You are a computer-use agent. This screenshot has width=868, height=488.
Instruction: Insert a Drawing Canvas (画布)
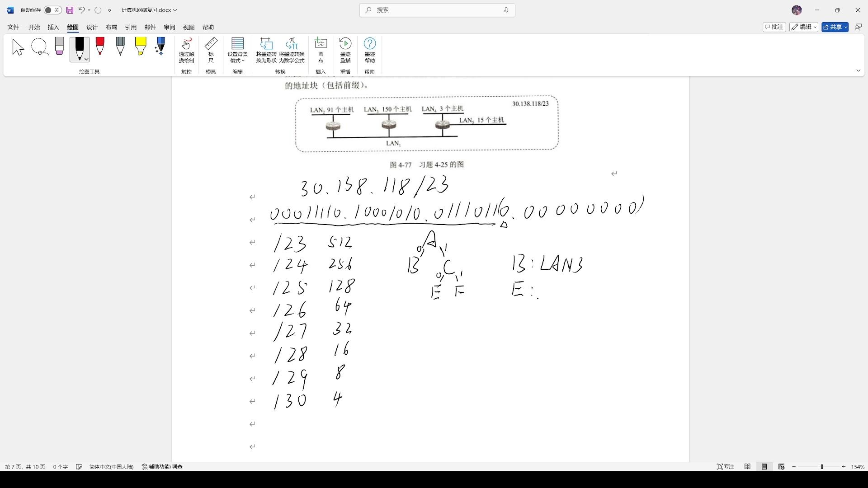pyautogui.click(x=321, y=50)
